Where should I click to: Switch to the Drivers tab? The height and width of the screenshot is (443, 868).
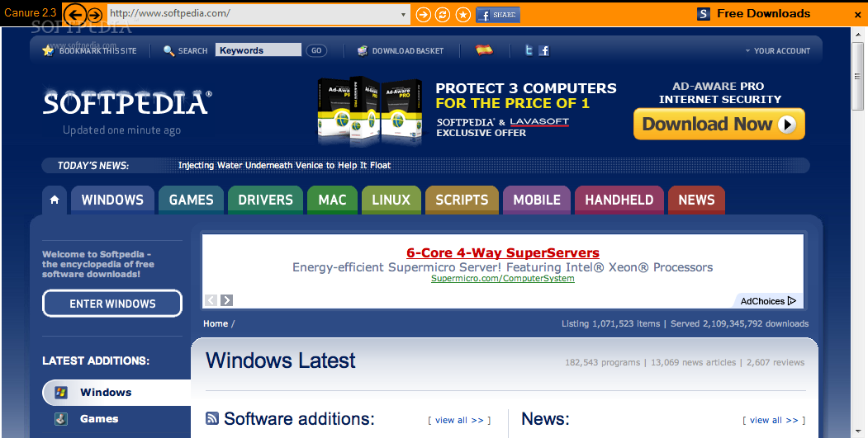tap(265, 200)
